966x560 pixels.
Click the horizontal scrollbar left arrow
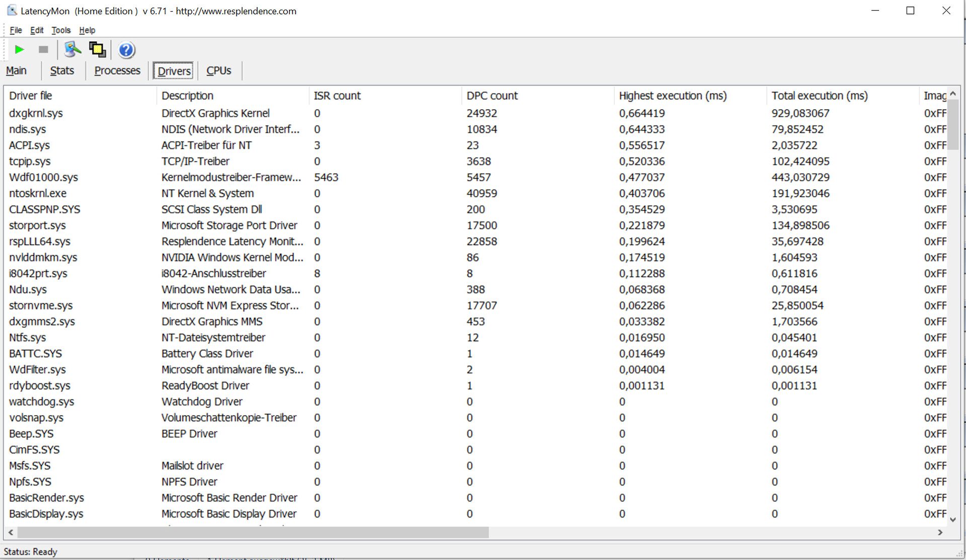(x=11, y=532)
